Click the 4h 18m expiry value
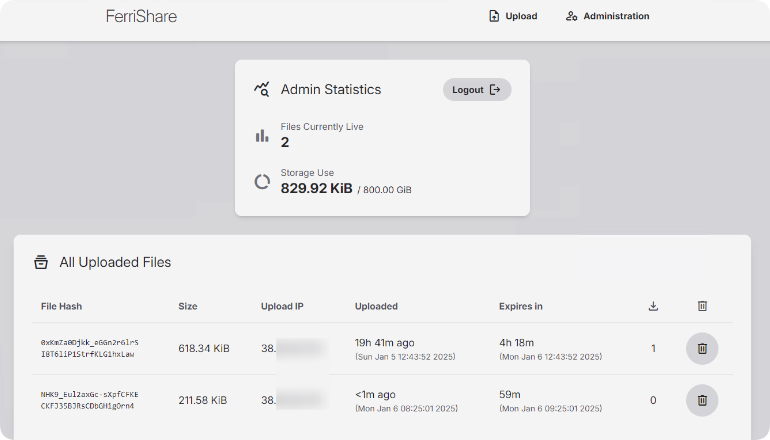This screenshot has height=440, width=770. click(x=517, y=343)
